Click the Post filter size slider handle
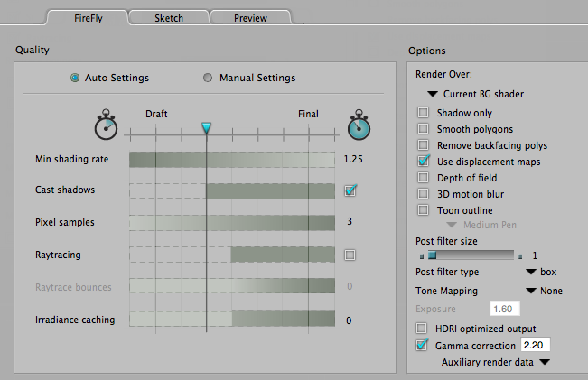The image size is (588, 380). (432, 255)
